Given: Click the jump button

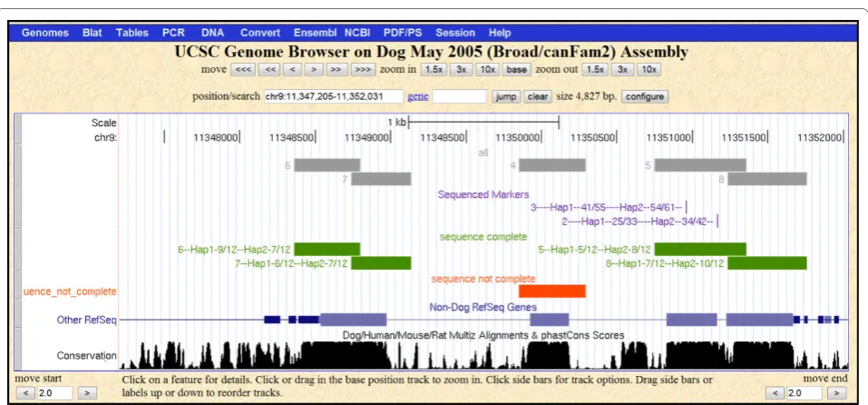Looking at the screenshot, I should point(505,96).
